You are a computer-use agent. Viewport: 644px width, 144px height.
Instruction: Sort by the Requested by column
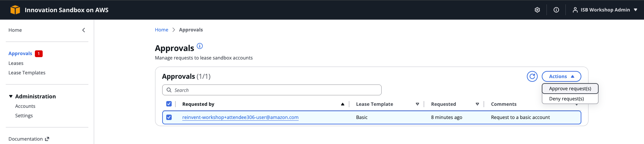[198, 104]
